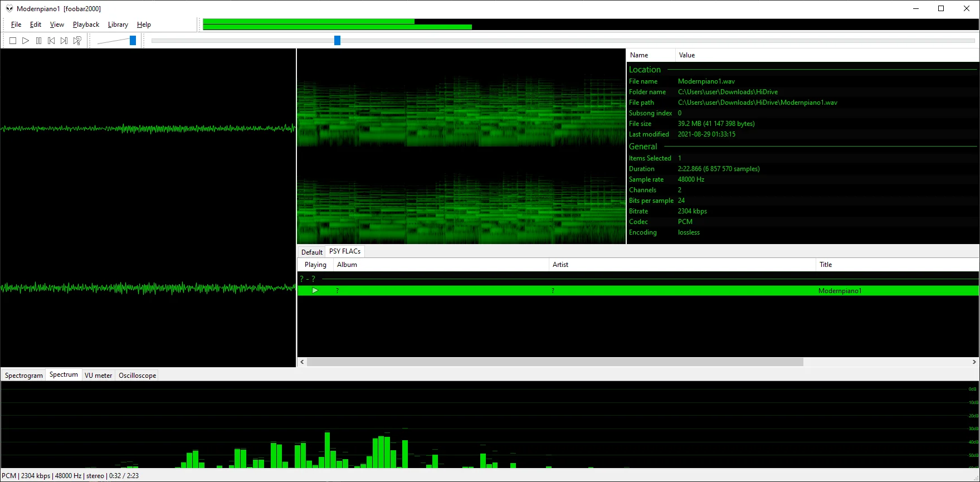Click the Playing column header

315,265
